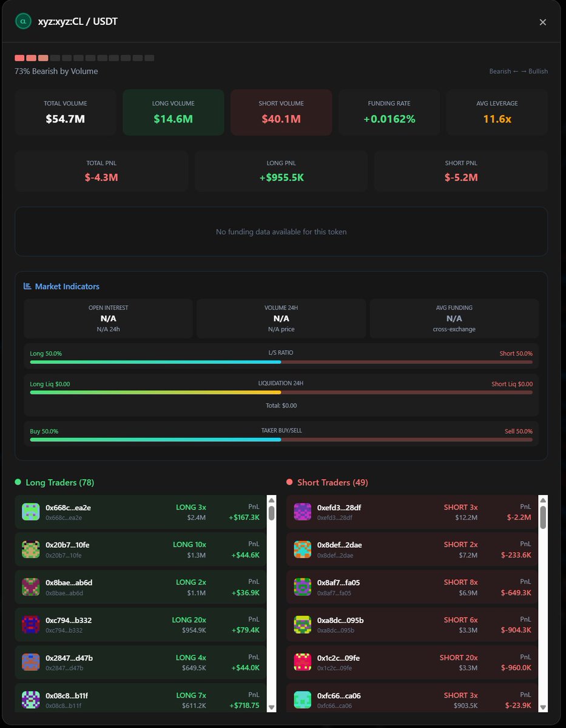Select the Short Volume $40.1M card
The image size is (566, 728).
click(281, 112)
